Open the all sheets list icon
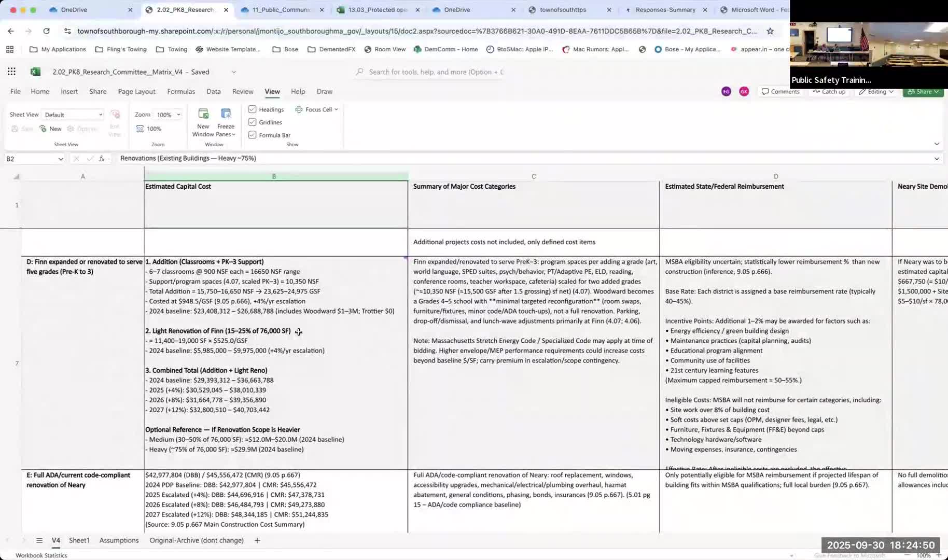Viewport: 948px width, 560px height. (x=39, y=540)
